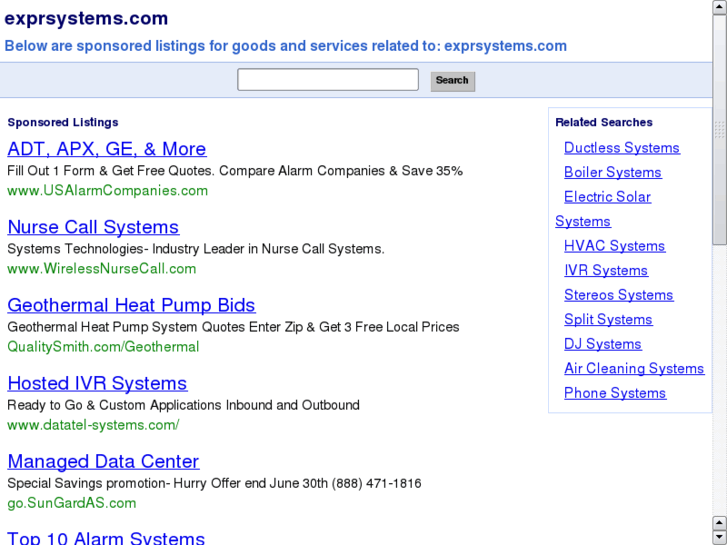
Task: Click the exprsystems.com page heading
Action: 86,19
